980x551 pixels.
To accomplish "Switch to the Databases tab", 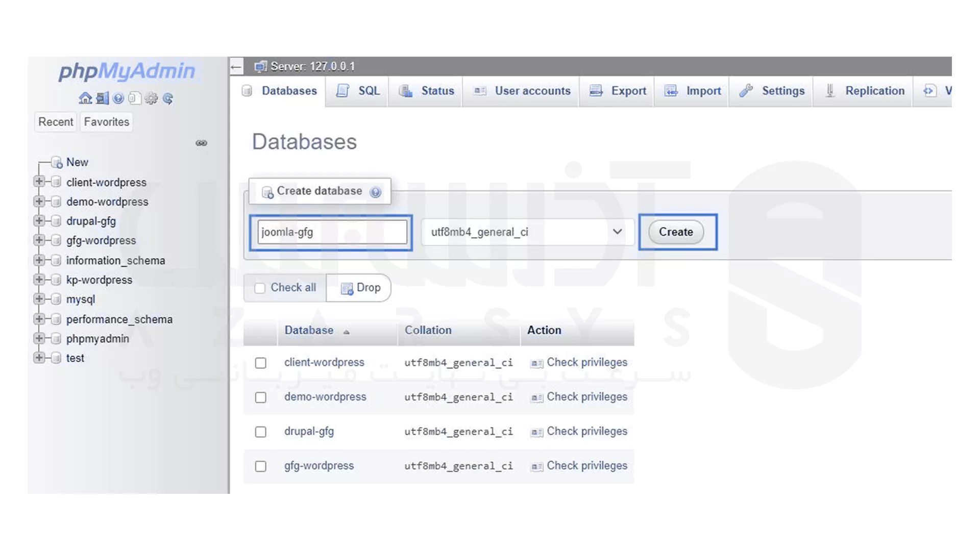I will (279, 91).
